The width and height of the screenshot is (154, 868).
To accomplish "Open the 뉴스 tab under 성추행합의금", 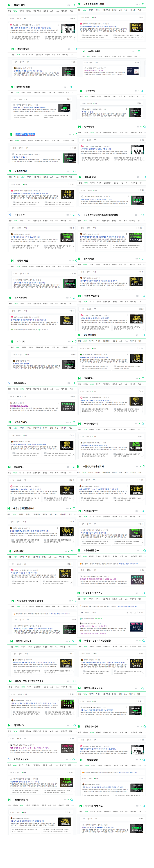I will tap(57, 177).
